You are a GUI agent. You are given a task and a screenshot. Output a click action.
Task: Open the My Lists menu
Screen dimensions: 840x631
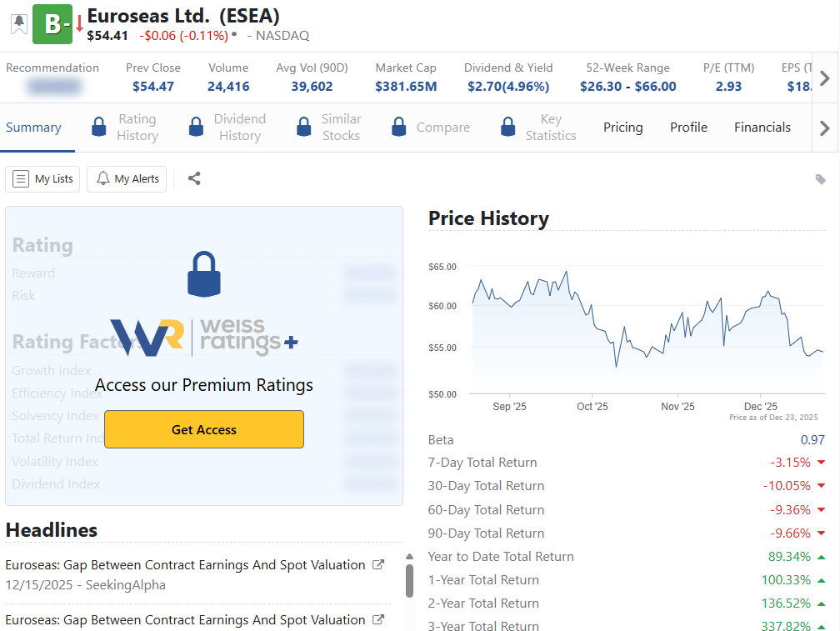[43, 179]
